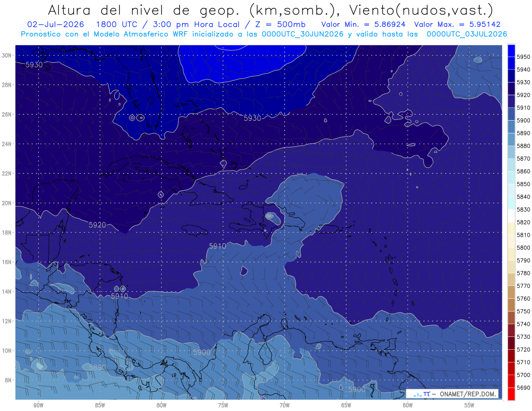Click the 5920 contour label on the map
Screen dimensions: 532x411
tap(98, 225)
